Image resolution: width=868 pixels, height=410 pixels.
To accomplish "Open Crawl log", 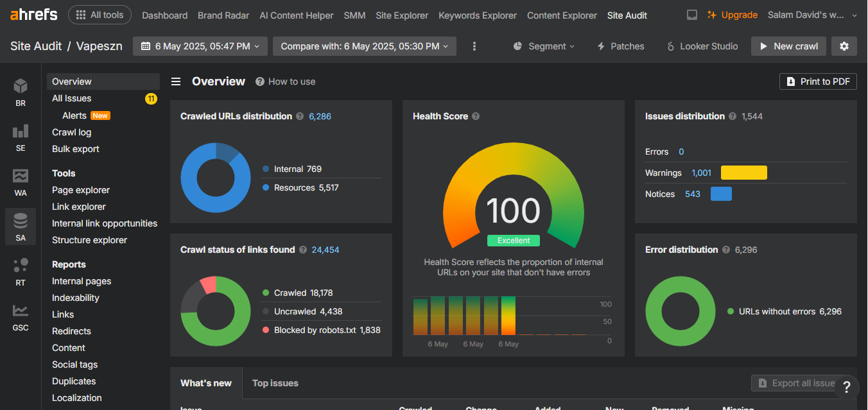I will tap(72, 132).
